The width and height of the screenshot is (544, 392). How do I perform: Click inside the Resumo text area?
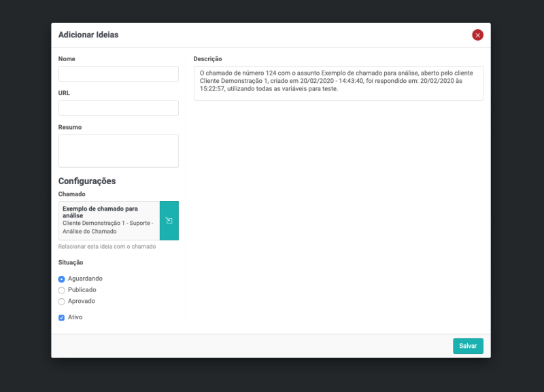click(118, 151)
